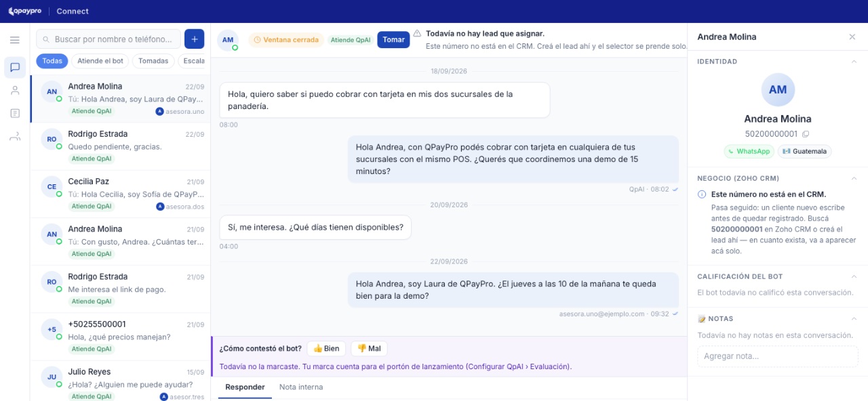Open the document list icon in sidebar
Viewport: 868px width, 401px height.
coord(15,113)
